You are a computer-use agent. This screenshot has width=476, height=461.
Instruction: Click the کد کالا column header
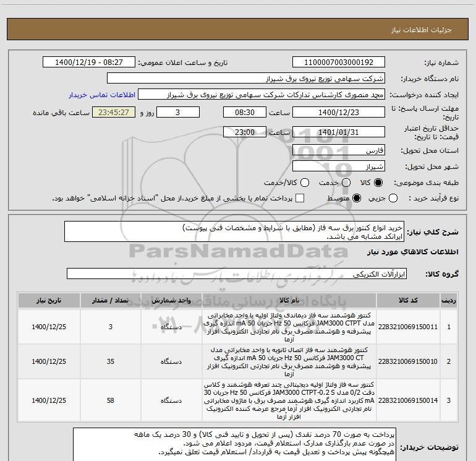[408, 301]
